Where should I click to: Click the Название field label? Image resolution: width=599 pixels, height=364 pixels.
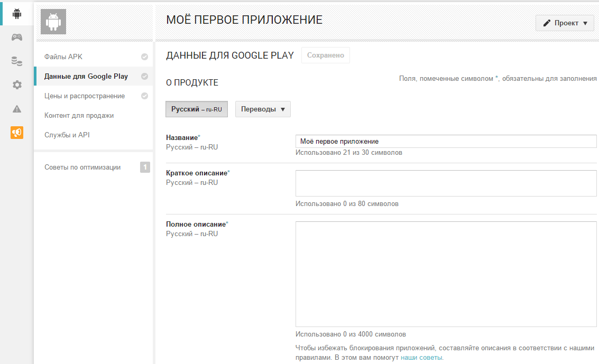(x=182, y=137)
